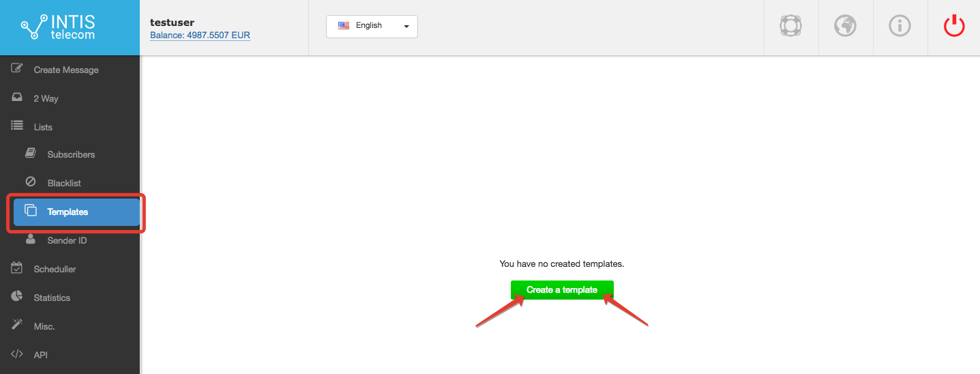Click the testuser username
Image resolution: width=980 pixels, height=374 pixels.
(172, 23)
